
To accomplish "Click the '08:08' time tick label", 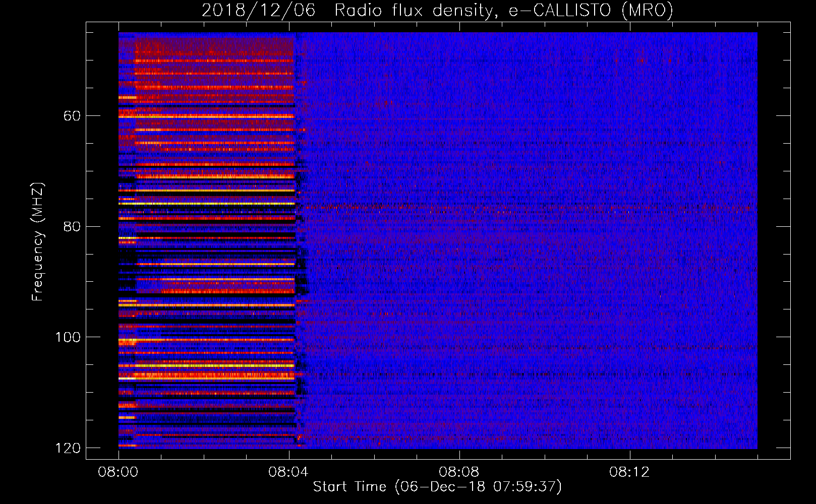I will click(x=459, y=472).
